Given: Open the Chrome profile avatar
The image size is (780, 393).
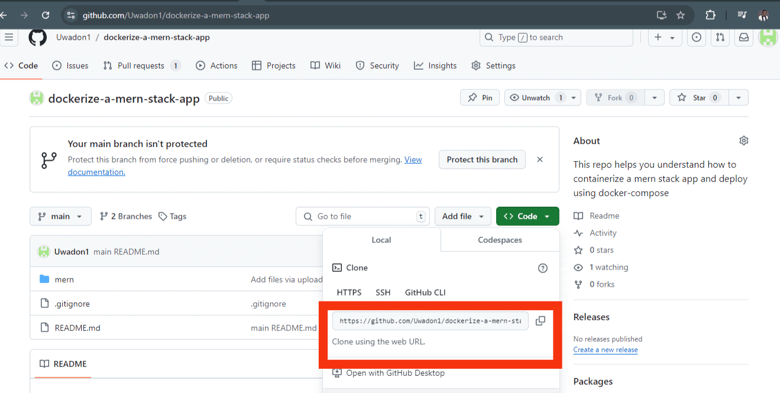Looking at the screenshot, I should point(764,15).
